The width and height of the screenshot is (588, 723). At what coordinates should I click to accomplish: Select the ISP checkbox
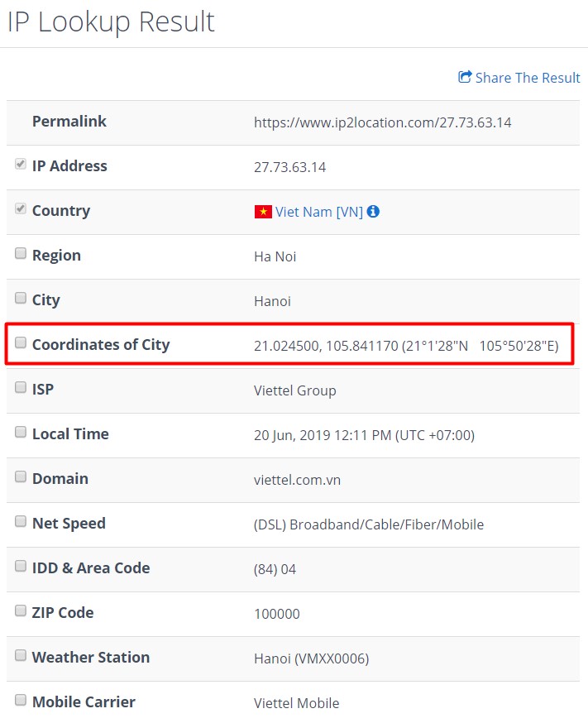click(x=21, y=388)
